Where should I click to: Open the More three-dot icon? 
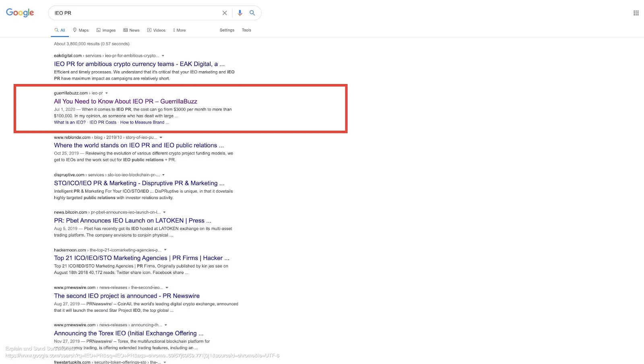tap(173, 30)
